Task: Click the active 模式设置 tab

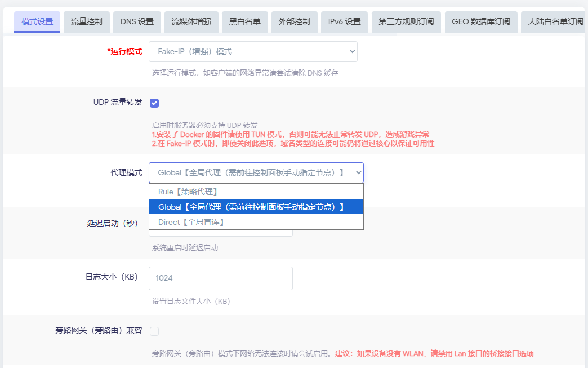Action: coord(37,22)
